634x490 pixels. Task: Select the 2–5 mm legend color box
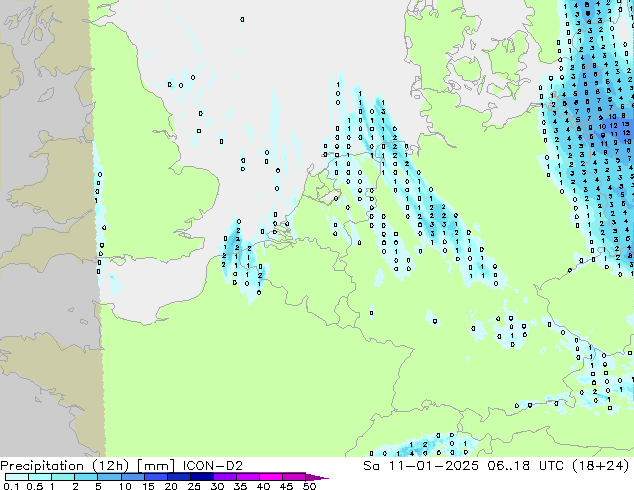click(86, 477)
